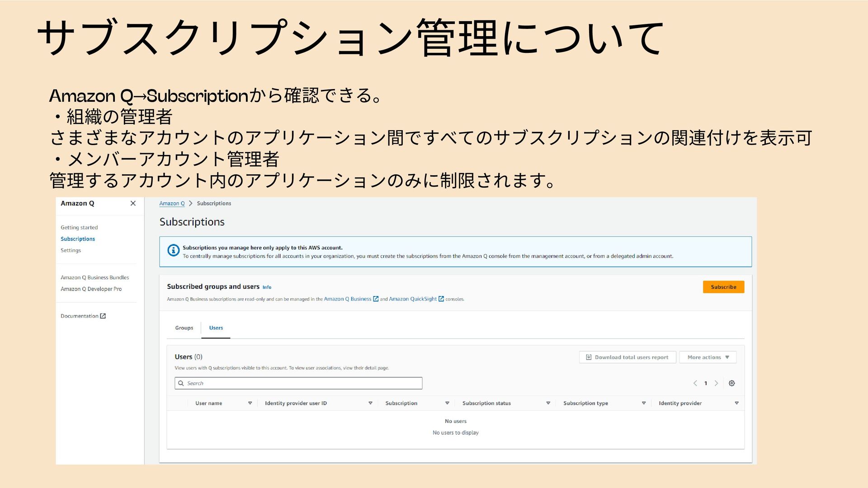Switch to the Groups tab
Image resolution: width=868 pixels, height=488 pixels.
pyautogui.click(x=184, y=328)
